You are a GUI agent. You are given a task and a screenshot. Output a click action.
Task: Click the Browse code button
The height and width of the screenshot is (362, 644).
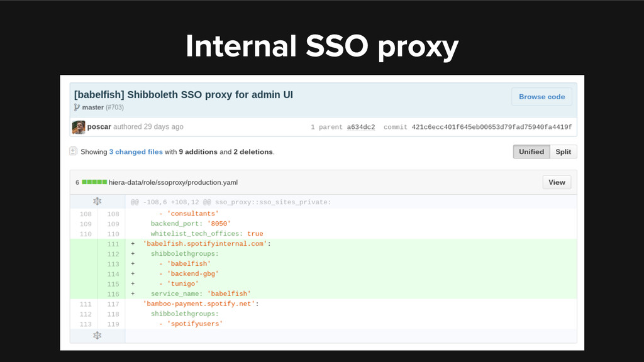coord(541,97)
